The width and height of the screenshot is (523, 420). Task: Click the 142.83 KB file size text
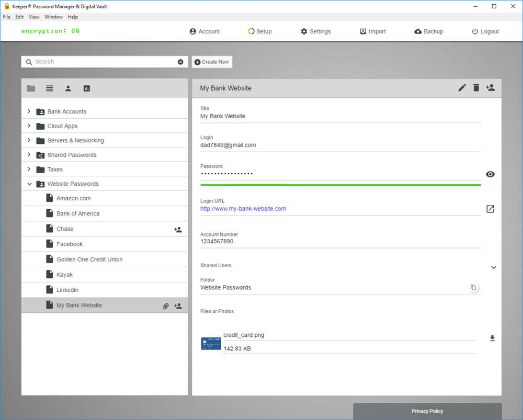click(237, 349)
